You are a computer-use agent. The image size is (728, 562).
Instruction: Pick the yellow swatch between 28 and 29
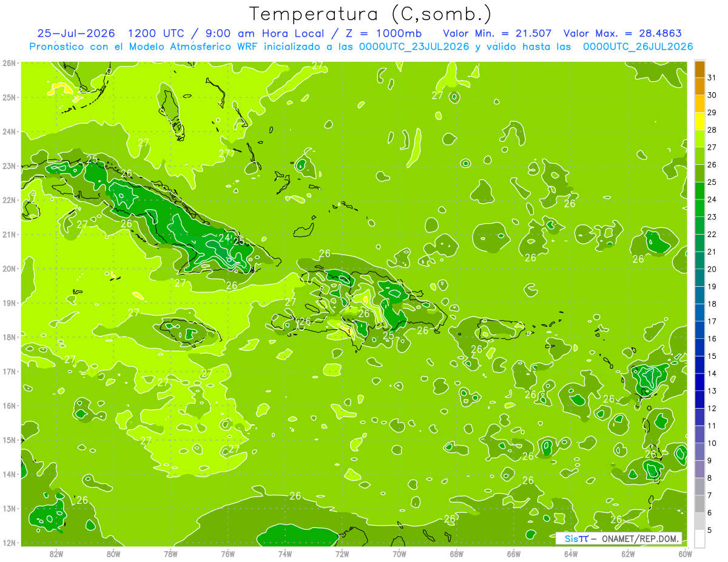pos(699,121)
